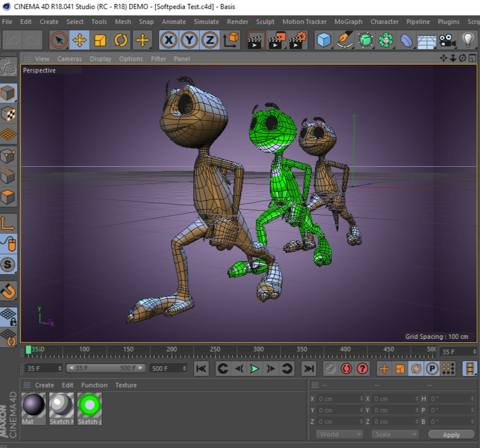Switch to Polygons mode
The image size is (480, 448).
point(8,198)
